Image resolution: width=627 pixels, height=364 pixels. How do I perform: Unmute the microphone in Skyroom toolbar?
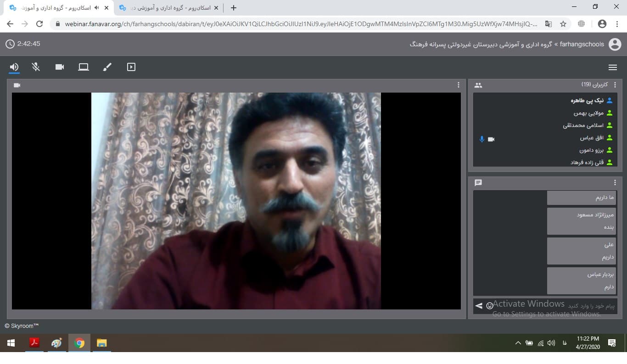click(x=36, y=67)
